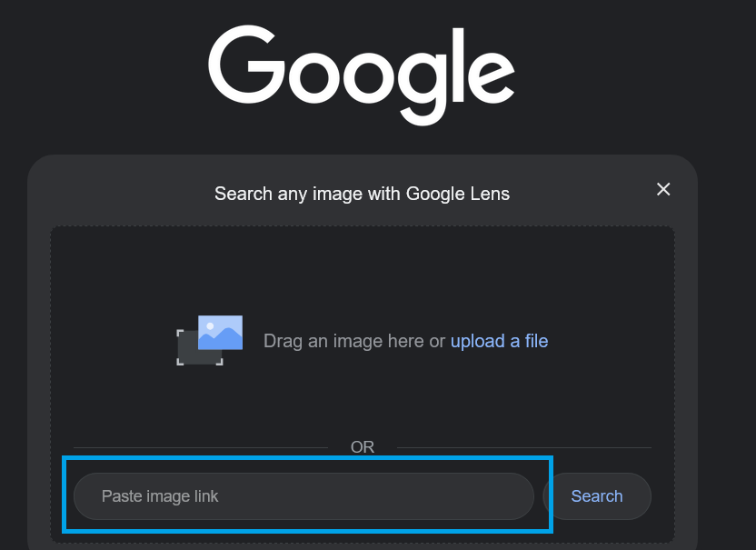Viewport: 756px width, 550px height.
Task: Click the Google logo
Action: click(362, 72)
